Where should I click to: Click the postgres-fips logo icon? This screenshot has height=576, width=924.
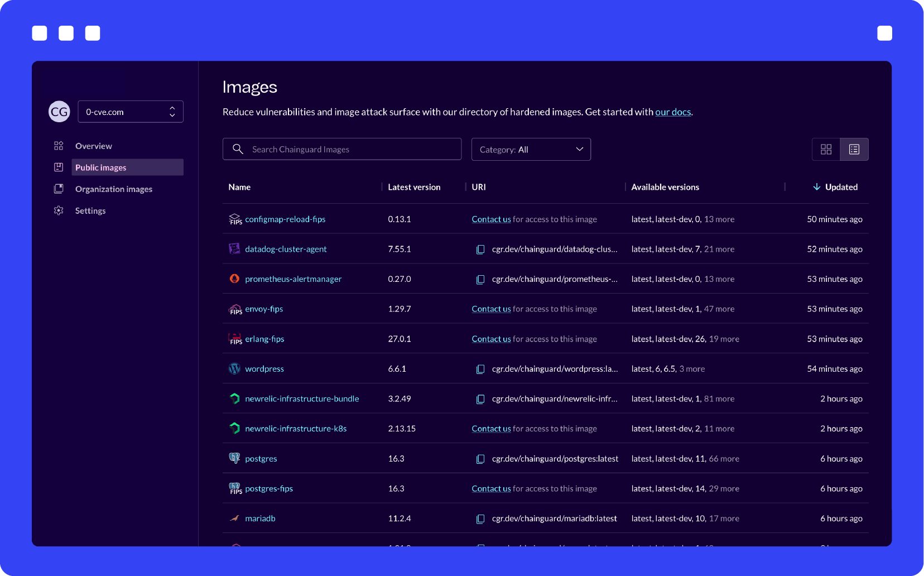[x=235, y=488]
